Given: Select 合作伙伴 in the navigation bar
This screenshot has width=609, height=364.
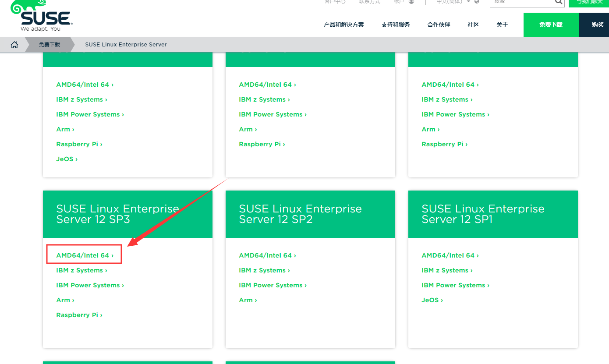Looking at the screenshot, I should (438, 25).
